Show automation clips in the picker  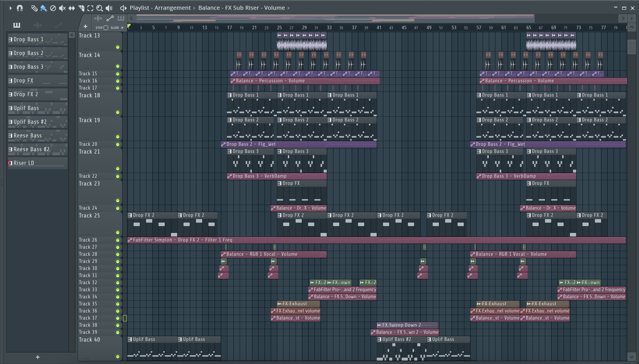(59, 25)
